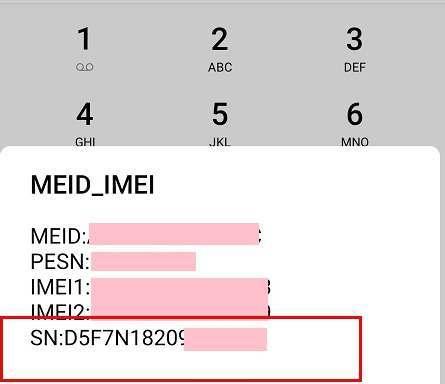Click the MNO letters label
Image resolution: width=445 pixels, height=384 pixels.
click(355, 142)
